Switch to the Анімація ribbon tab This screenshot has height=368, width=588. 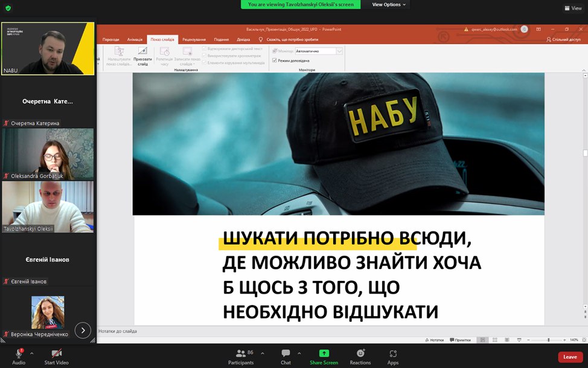pyautogui.click(x=135, y=39)
